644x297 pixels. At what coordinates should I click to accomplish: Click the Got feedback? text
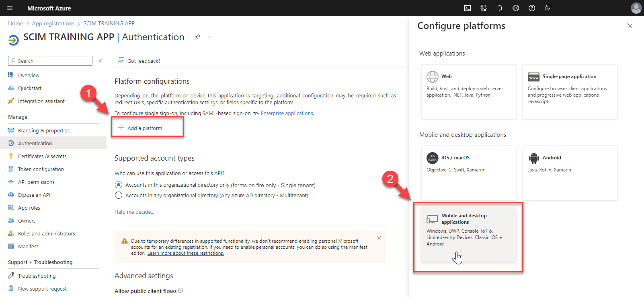(x=144, y=61)
